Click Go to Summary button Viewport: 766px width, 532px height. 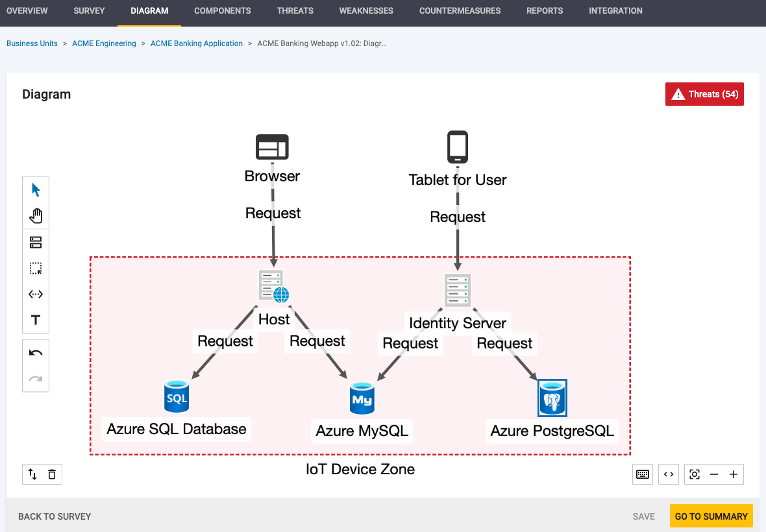711,516
